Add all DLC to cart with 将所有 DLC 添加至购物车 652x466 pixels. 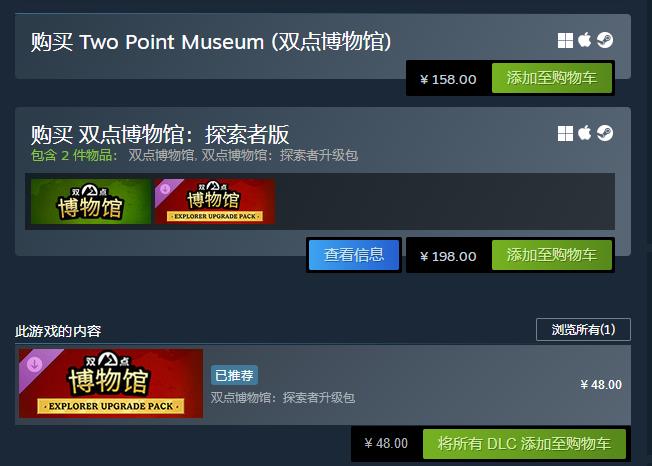524,444
